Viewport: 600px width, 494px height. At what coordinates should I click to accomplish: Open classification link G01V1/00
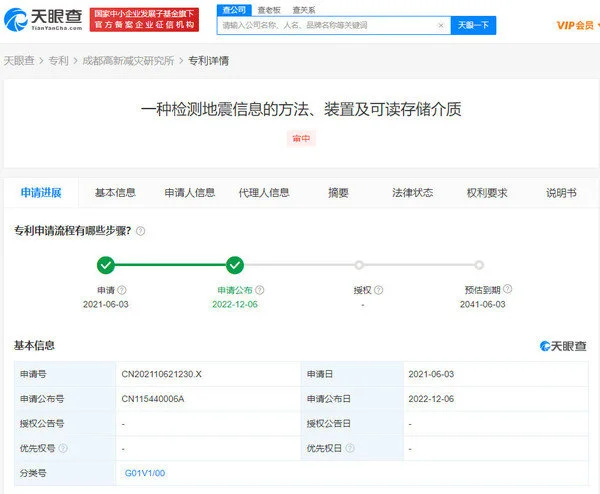145,473
